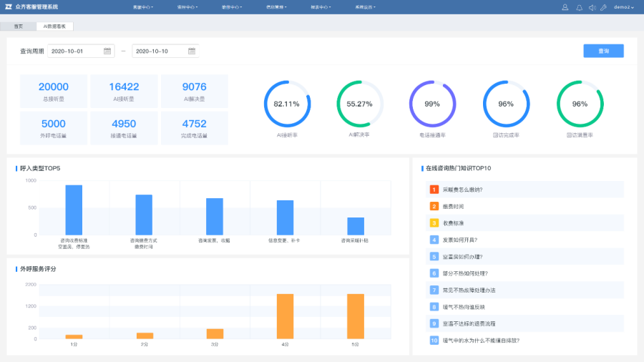Click rank badge 2 in TOP10 list
The image size is (644, 362).
pyautogui.click(x=434, y=207)
